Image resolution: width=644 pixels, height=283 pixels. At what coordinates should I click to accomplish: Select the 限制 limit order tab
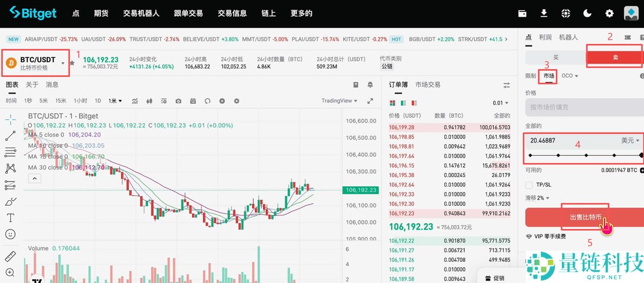531,76
